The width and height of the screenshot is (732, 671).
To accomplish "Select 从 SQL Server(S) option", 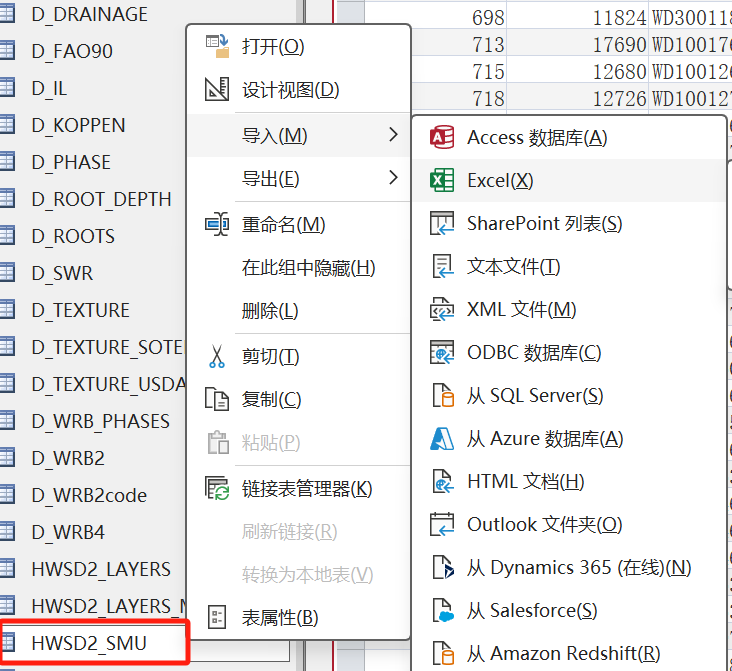I will tap(569, 396).
